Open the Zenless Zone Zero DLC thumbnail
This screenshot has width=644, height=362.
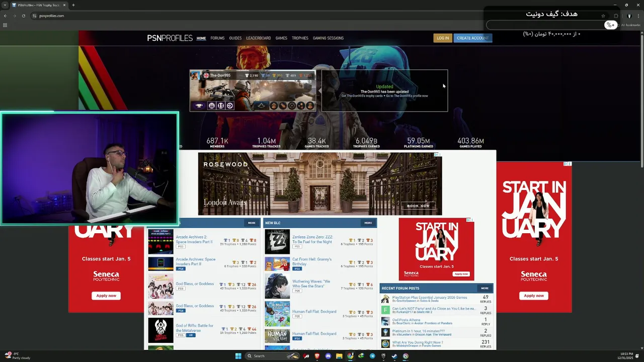[x=277, y=242]
